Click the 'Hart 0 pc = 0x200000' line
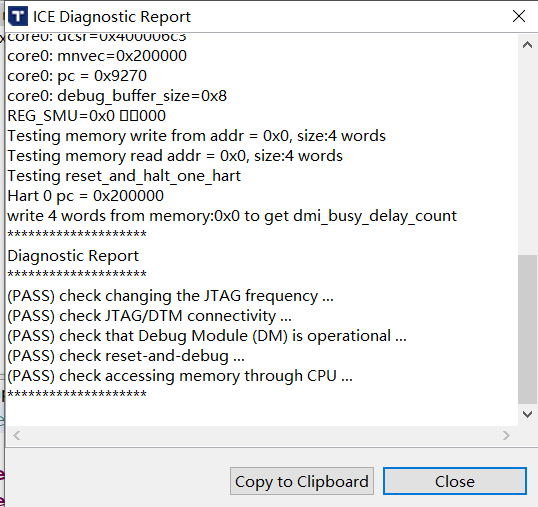538x507 pixels. [x=86, y=196]
